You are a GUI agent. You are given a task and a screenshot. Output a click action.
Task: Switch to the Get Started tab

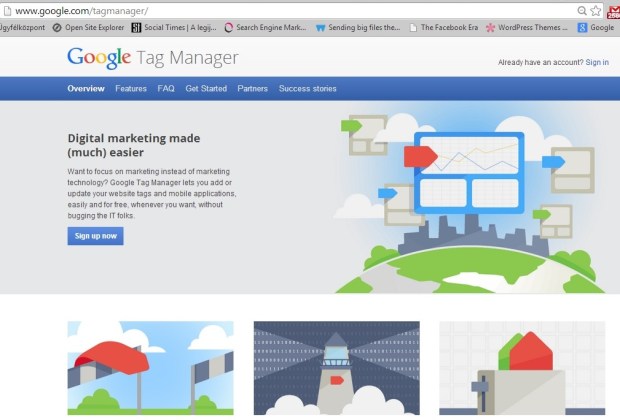tap(206, 89)
